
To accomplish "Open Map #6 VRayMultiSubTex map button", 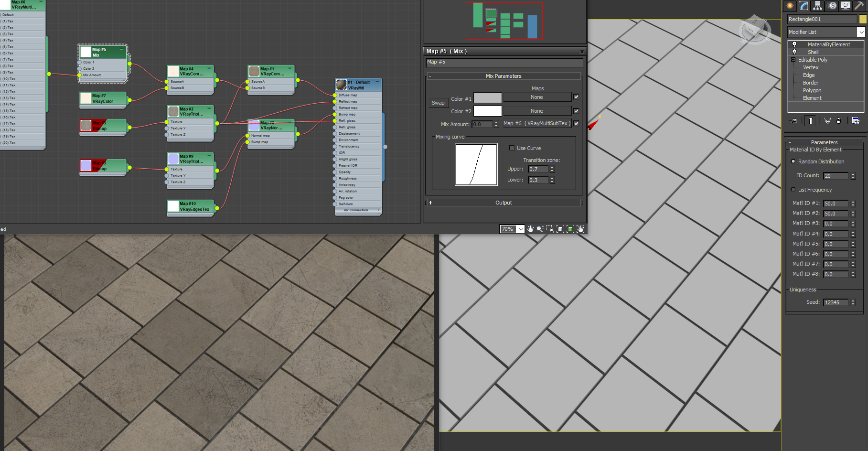I will click(x=537, y=123).
